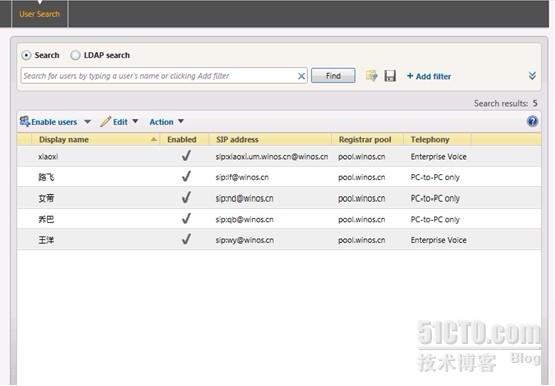Click enabled checkmark for 女帝
This screenshot has height=386, width=555.
[x=186, y=197]
